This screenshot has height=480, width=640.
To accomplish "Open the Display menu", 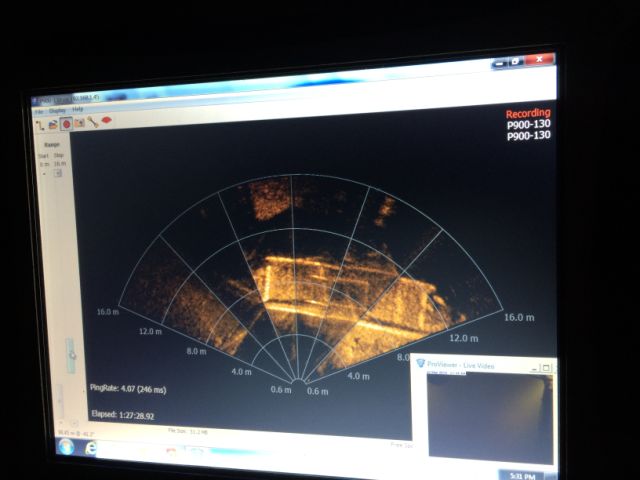I will (57, 111).
